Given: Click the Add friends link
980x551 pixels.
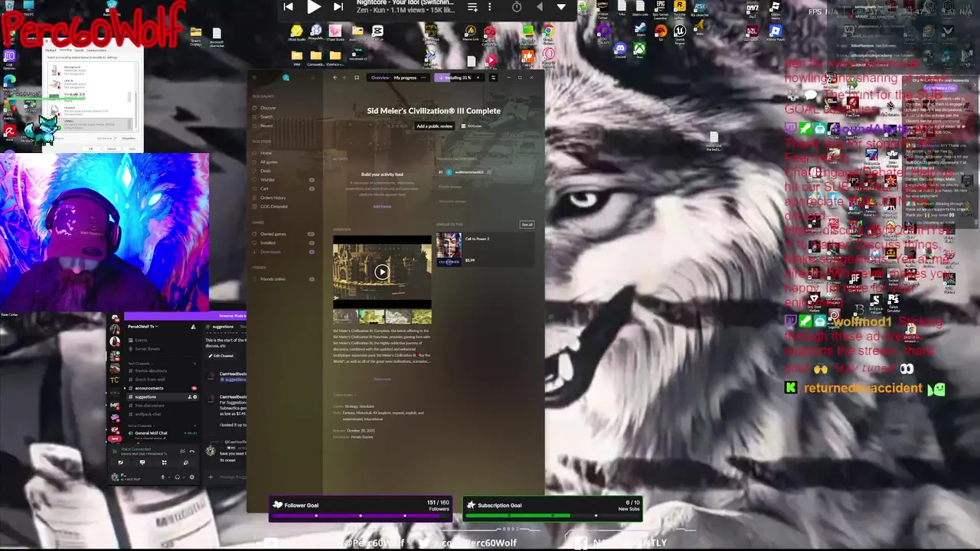Looking at the screenshot, I should click(382, 207).
